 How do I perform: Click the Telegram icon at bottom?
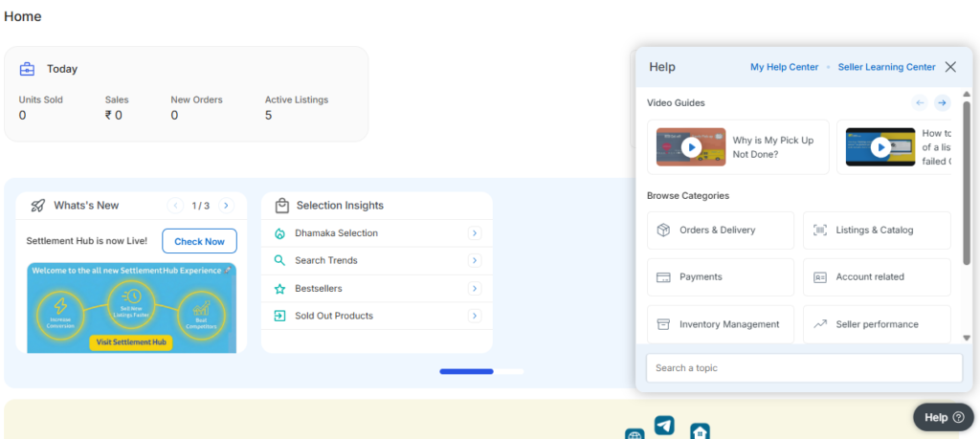click(x=664, y=426)
